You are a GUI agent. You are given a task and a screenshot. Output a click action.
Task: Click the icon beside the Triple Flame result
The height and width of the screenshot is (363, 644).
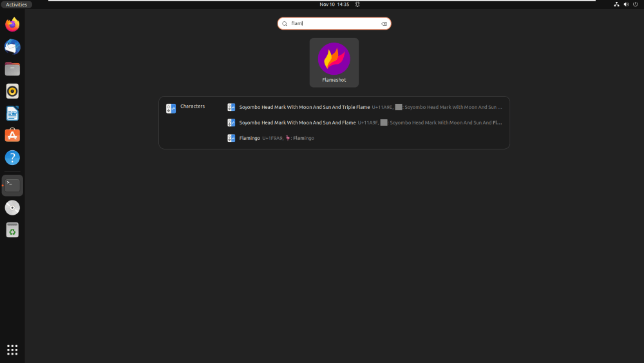231,107
